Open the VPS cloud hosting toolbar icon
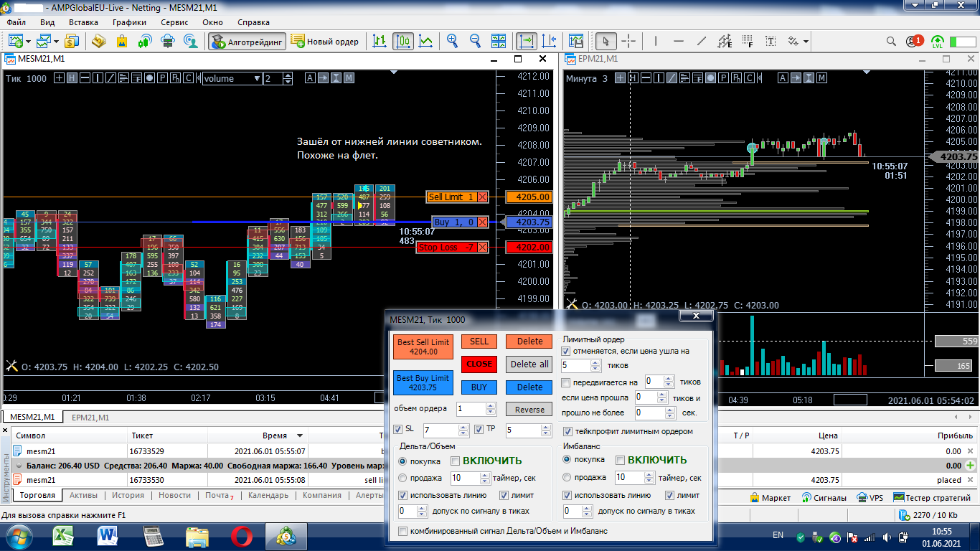The height and width of the screenshot is (551, 980). 168,41
